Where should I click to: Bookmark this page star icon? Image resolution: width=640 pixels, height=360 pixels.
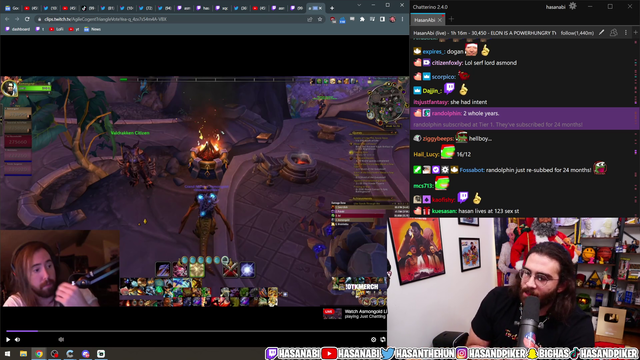click(320, 19)
